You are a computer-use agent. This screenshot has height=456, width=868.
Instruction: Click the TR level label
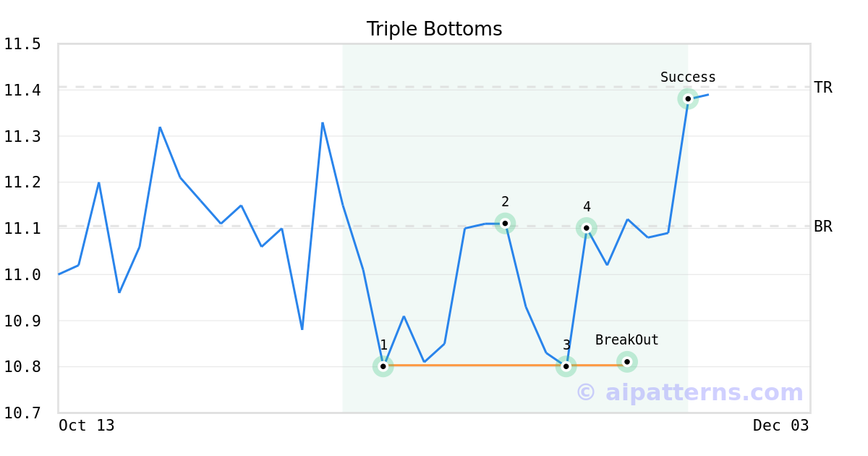click(x=823, y=88)
